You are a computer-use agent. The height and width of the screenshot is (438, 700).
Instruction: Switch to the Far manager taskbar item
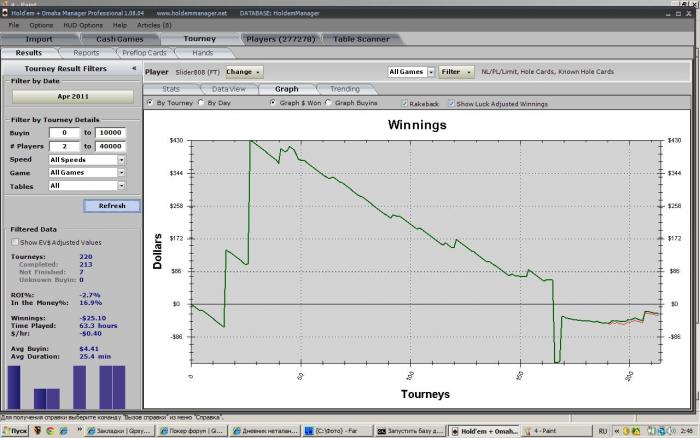(338, 431)
